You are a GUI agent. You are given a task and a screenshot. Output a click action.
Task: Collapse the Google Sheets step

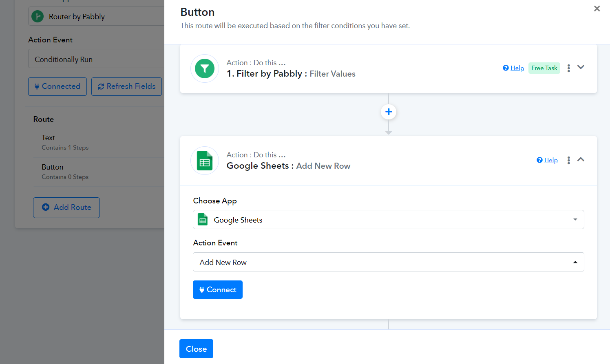pyautogui.click(x=581, y=159)
